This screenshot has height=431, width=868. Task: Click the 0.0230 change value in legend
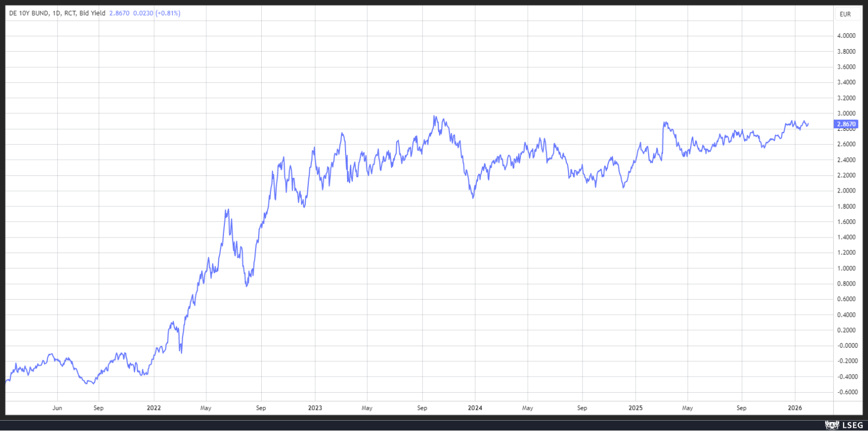[143, 13]
